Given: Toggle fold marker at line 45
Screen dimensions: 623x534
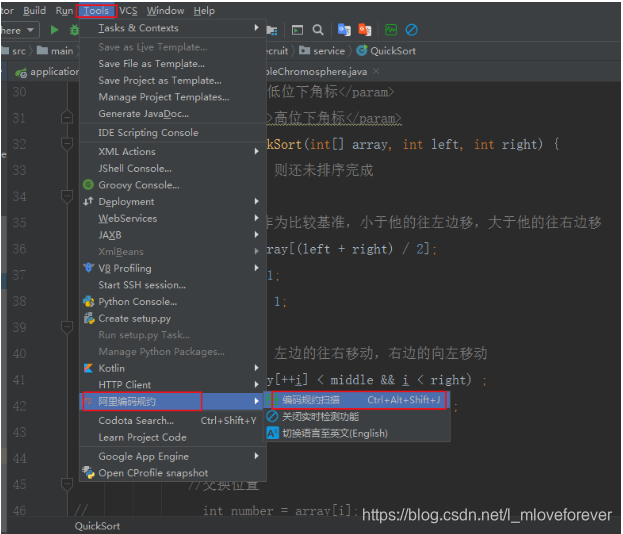Looking at the screenshot, I should tap(67, 484).
